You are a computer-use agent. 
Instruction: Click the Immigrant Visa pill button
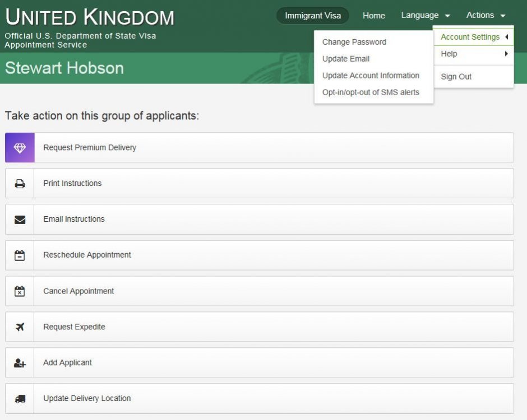[x=312, y=16]
